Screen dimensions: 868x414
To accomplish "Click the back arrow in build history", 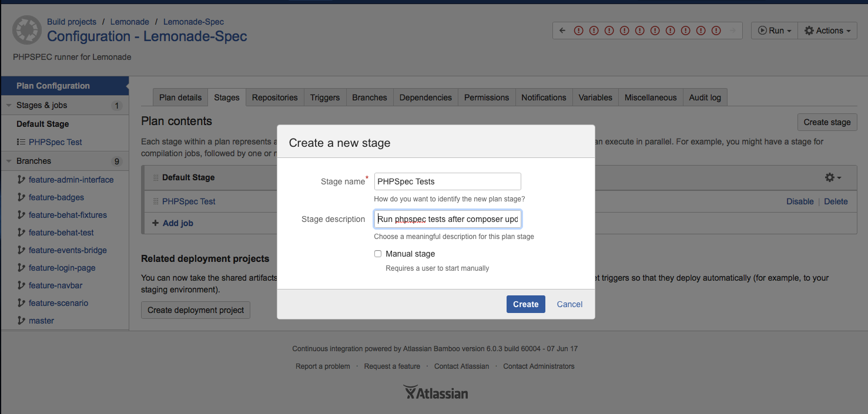I will tap(562, 31).
